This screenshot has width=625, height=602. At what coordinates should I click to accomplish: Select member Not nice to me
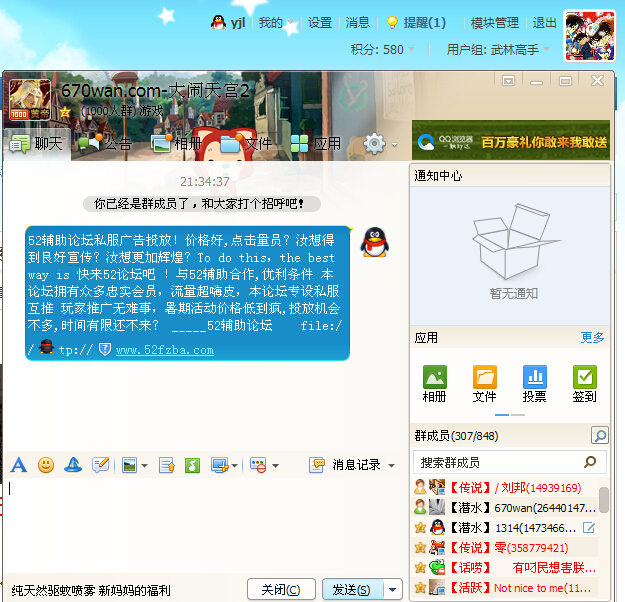tap(505, 587)
